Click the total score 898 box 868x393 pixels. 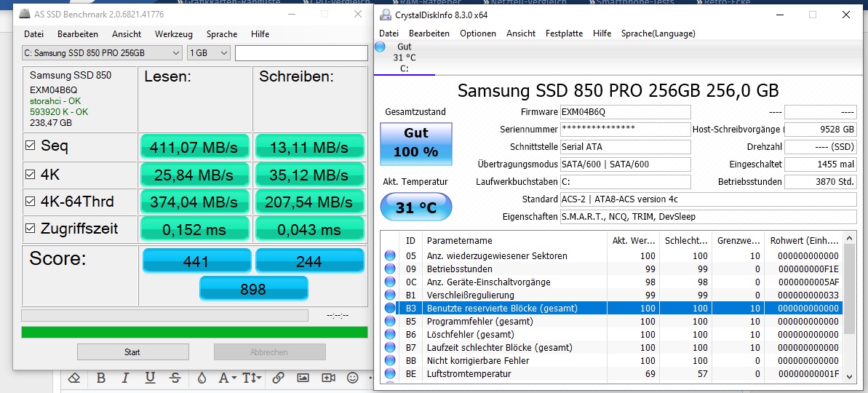pos(253,288)
